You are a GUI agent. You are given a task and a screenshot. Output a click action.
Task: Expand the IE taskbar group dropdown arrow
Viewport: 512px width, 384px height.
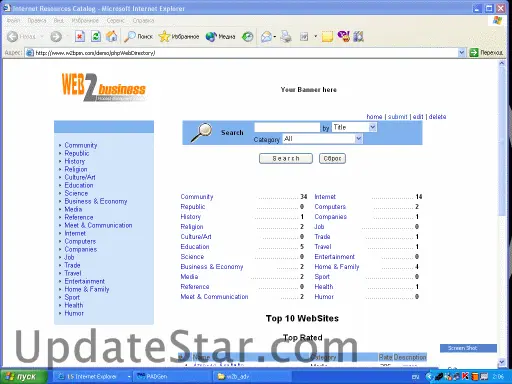129,377
